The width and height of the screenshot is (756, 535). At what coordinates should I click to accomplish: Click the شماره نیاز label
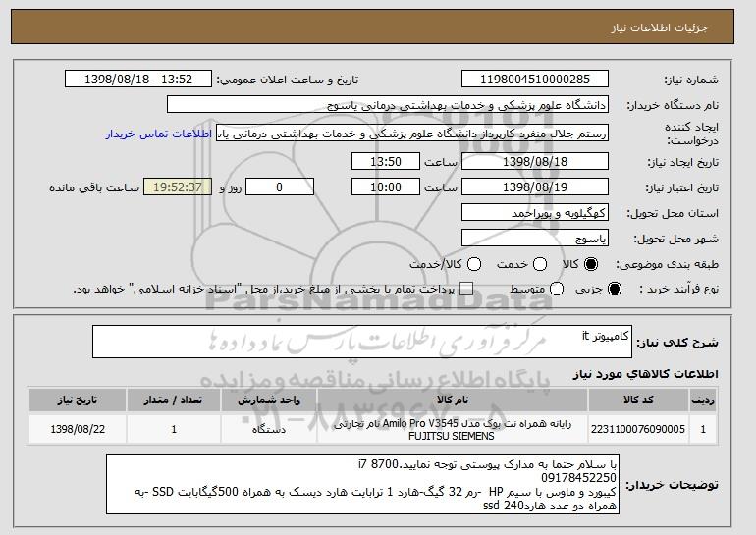[x=691, y=80]
